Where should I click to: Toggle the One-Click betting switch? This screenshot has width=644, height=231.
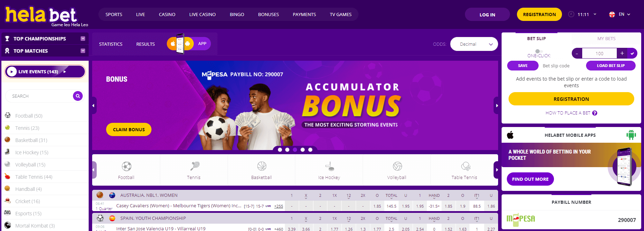[539, 51]
